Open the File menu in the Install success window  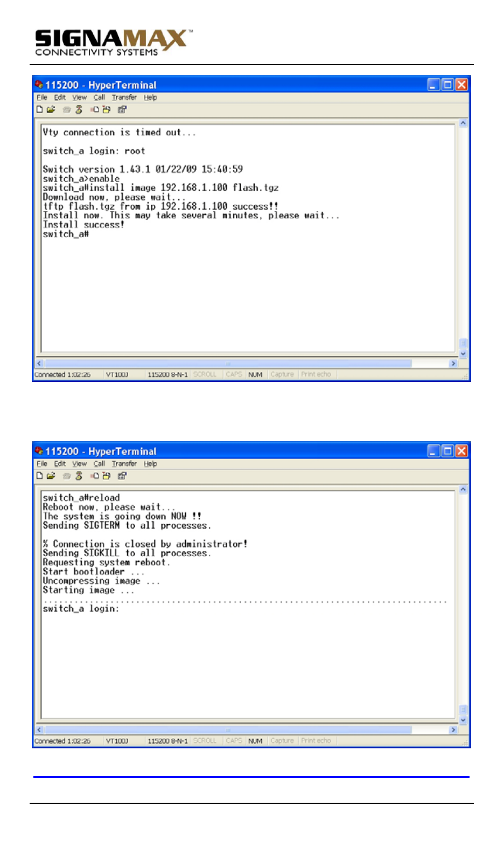pyautogui.click(x=42, y=98)
